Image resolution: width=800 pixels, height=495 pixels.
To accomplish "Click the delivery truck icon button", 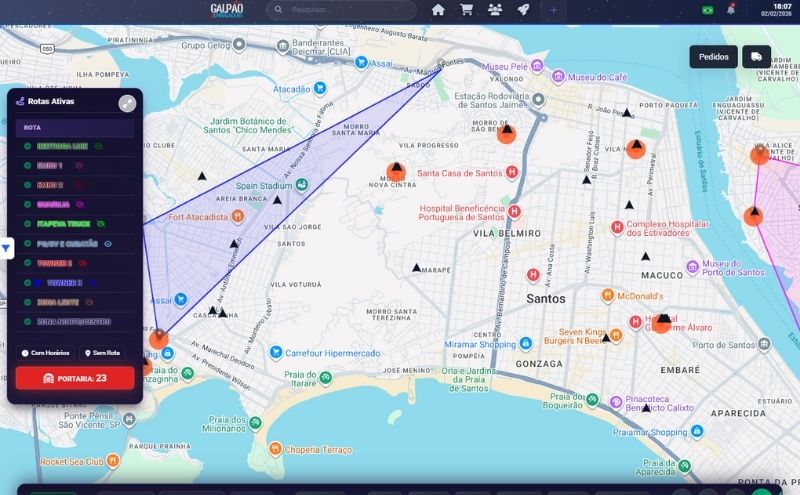I will click(757, 57).
